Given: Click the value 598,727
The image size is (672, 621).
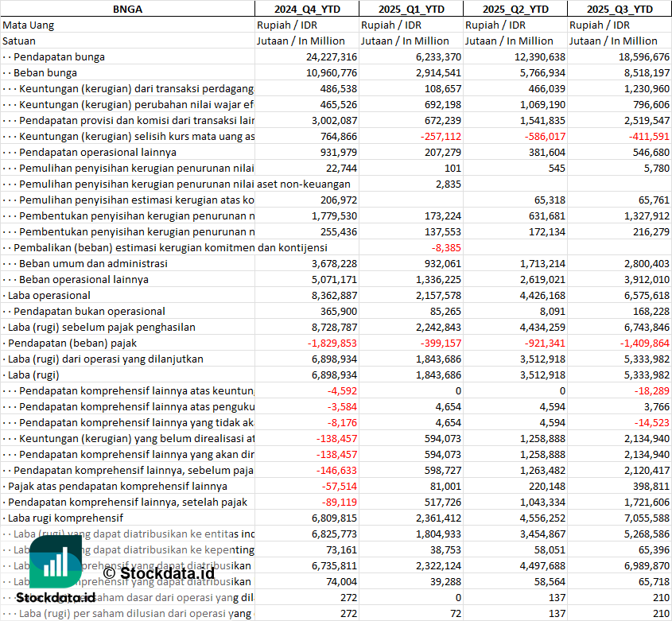Looking at the screenshot, I should click(443, 470).
